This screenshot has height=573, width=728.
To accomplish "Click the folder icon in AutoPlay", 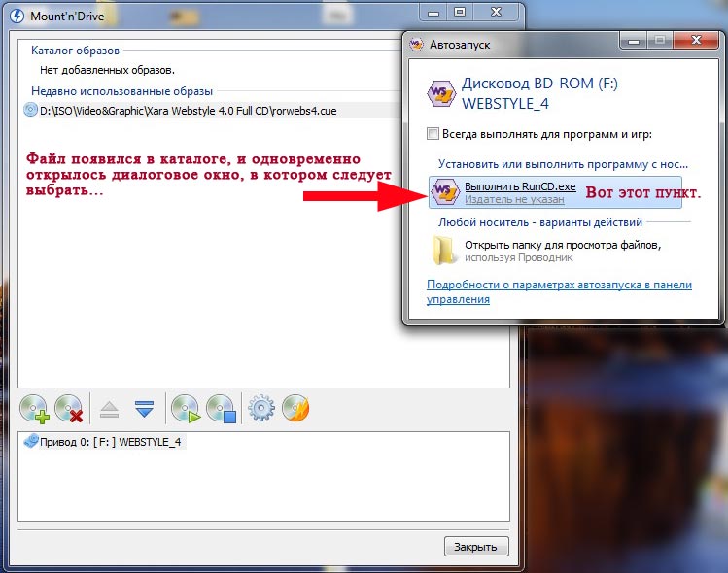I will tap(443, 251).
